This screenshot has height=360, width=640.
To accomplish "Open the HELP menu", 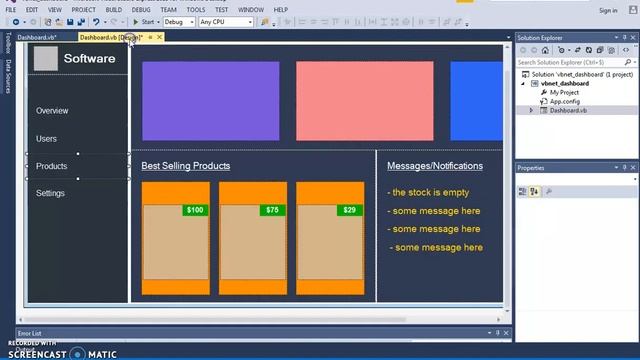I will (x=280, y=9).
